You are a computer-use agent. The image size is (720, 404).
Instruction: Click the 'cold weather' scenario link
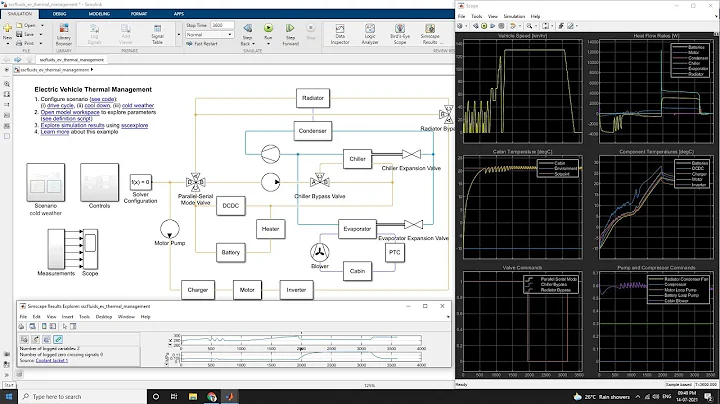138,106
